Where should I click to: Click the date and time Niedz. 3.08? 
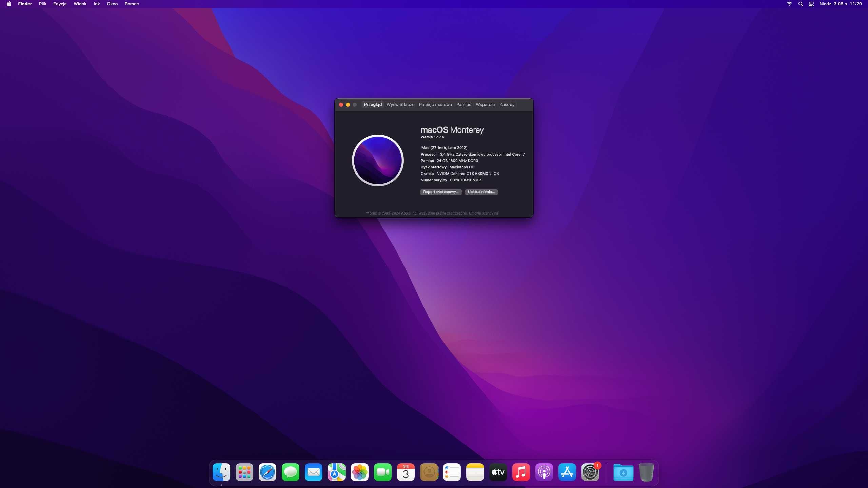coord(841,4)
